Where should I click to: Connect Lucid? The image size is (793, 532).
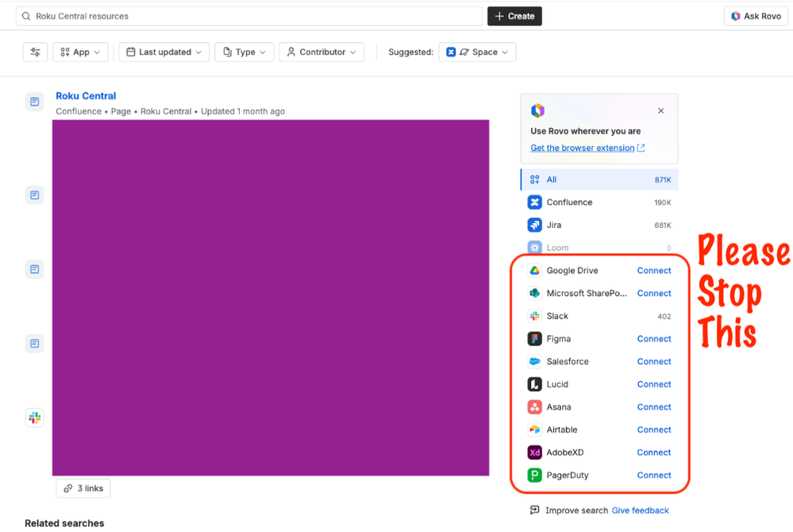(x=654, y=384)
